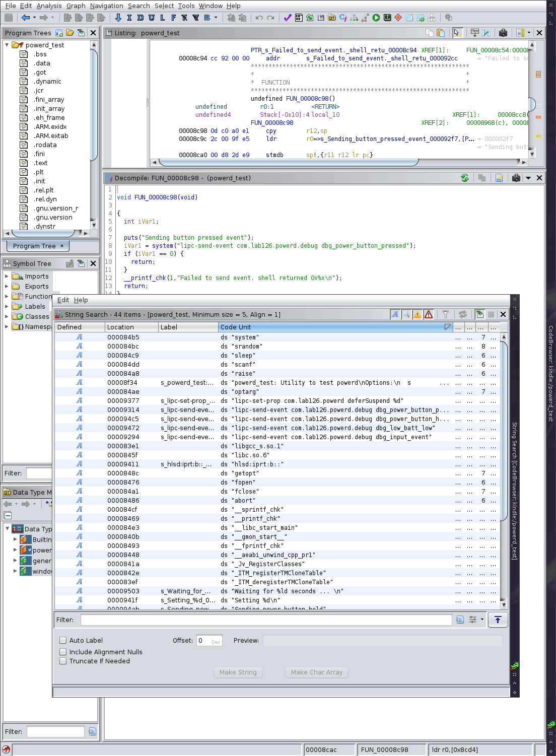Sort by the Defined column header
556x756 pixels.
tap(80, 327)
